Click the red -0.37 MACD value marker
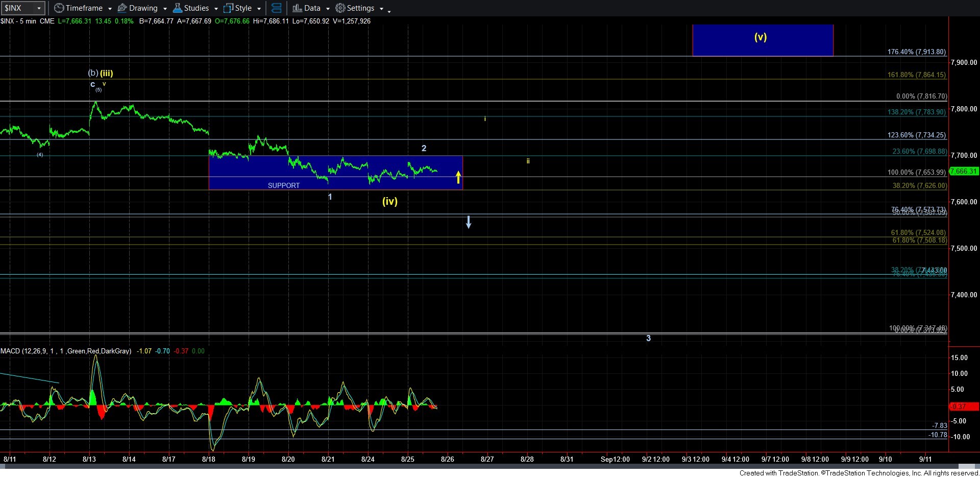The height and width of the screenshot is (477, 980). coord(964,407)
